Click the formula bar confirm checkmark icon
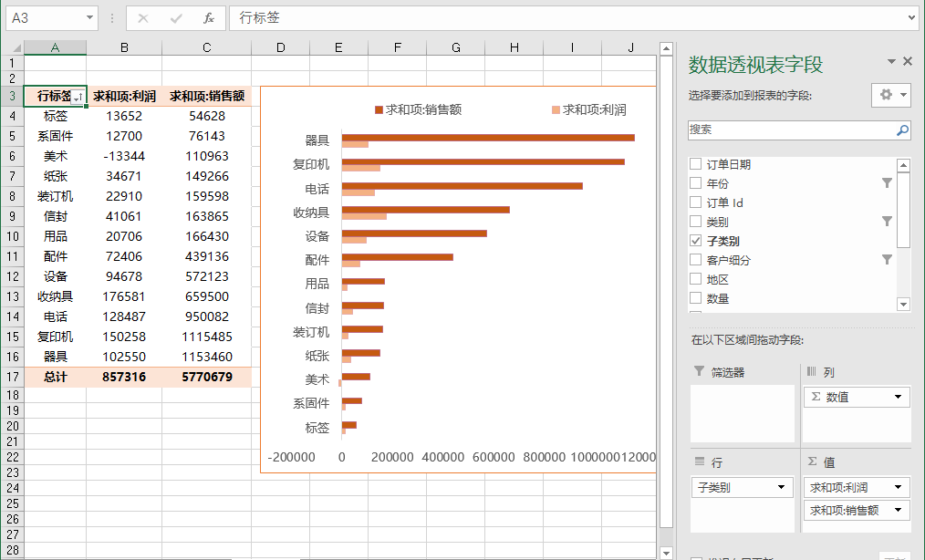This screenshot has width=925, height=560. (x=176, y=18)
